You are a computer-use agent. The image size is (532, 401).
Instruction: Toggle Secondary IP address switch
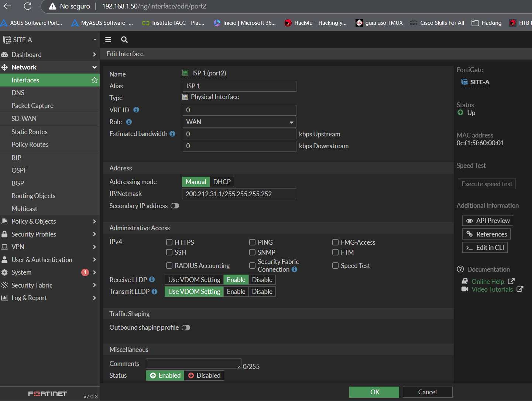click(x=175, y=206)
